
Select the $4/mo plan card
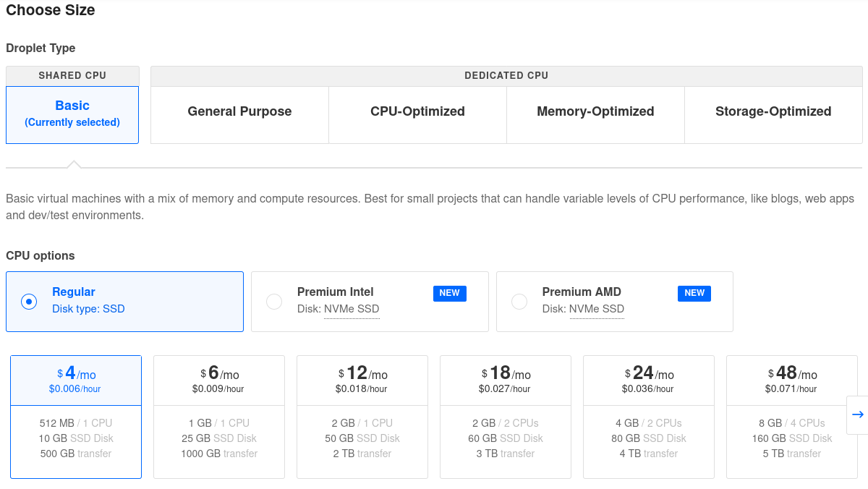[76, 417]
